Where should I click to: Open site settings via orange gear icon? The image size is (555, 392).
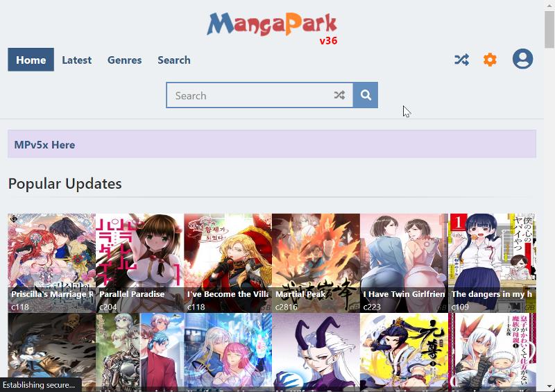click(490, 60)
